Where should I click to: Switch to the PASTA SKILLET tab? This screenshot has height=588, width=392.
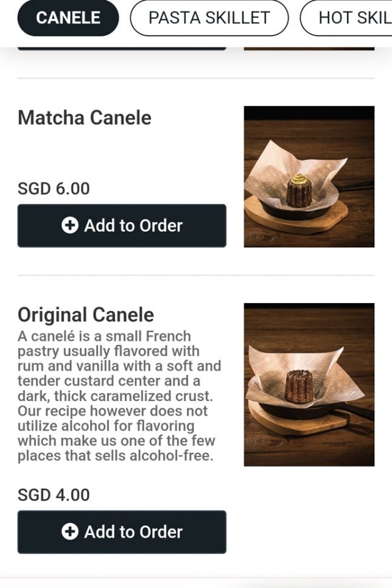coord(209,18)
